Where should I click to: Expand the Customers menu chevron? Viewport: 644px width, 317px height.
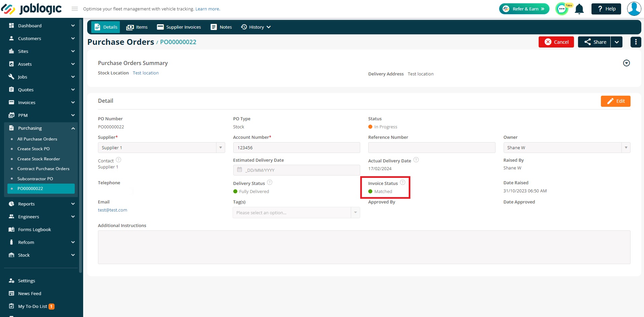(73, 38)
